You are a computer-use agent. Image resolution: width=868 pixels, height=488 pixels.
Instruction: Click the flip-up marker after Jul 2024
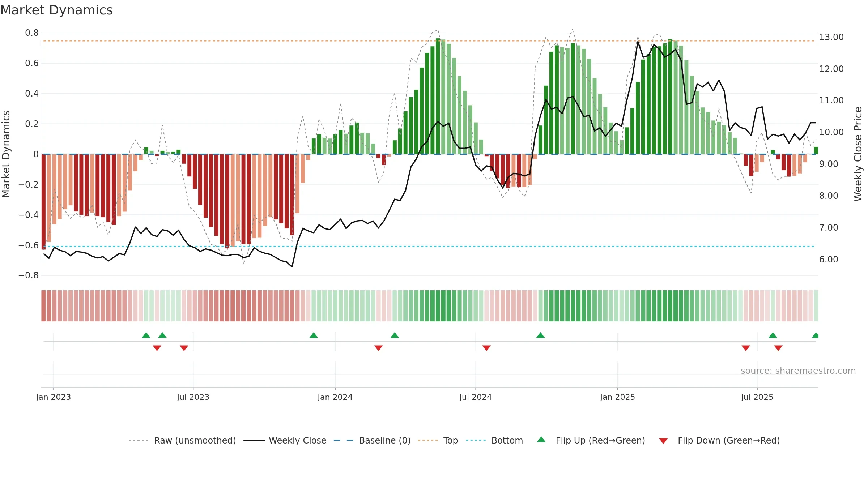click(540, 335)
